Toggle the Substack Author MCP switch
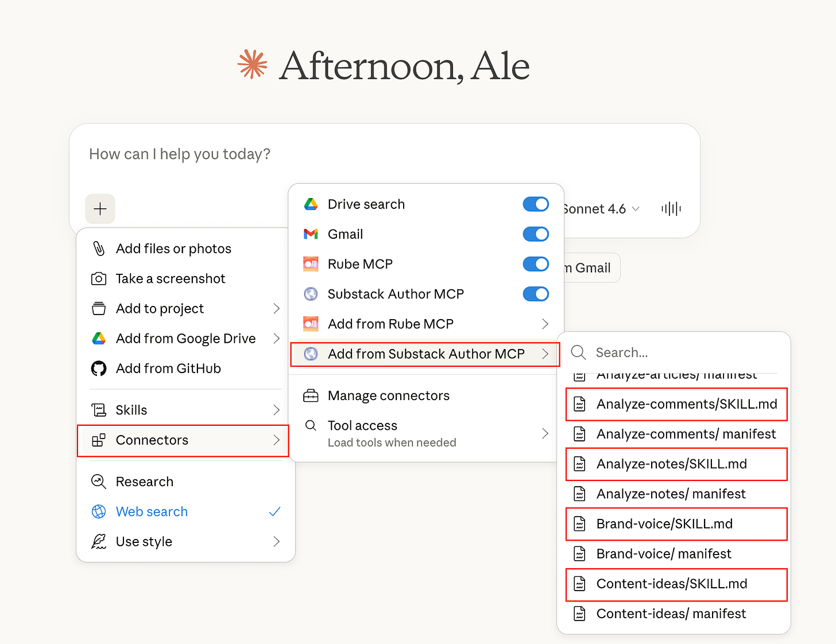The image size is (836, 644). [536, 294]
